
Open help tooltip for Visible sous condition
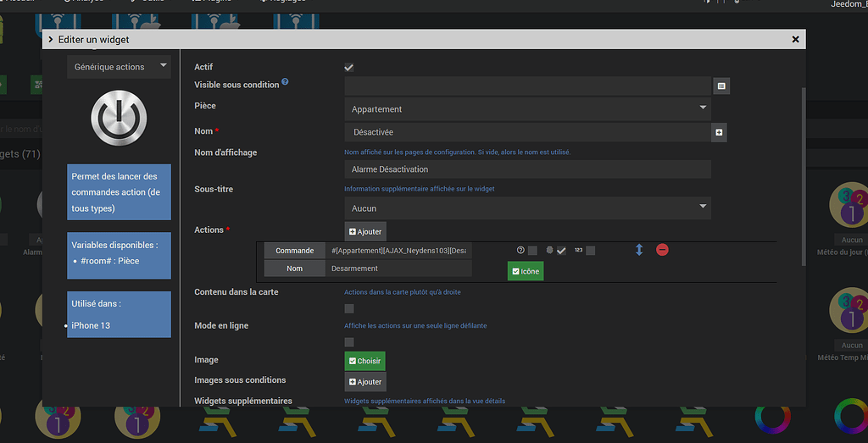[285, 82]
